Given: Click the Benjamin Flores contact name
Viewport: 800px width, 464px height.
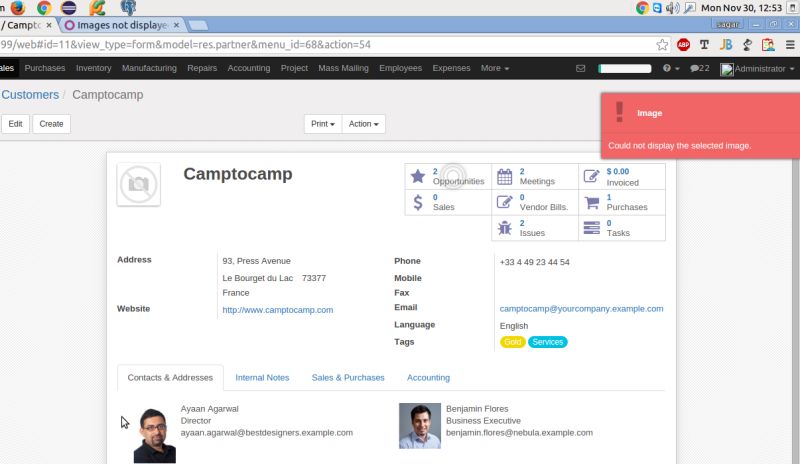Looking at the screenshot, I should pyautogui.click(x=477, y=409).
